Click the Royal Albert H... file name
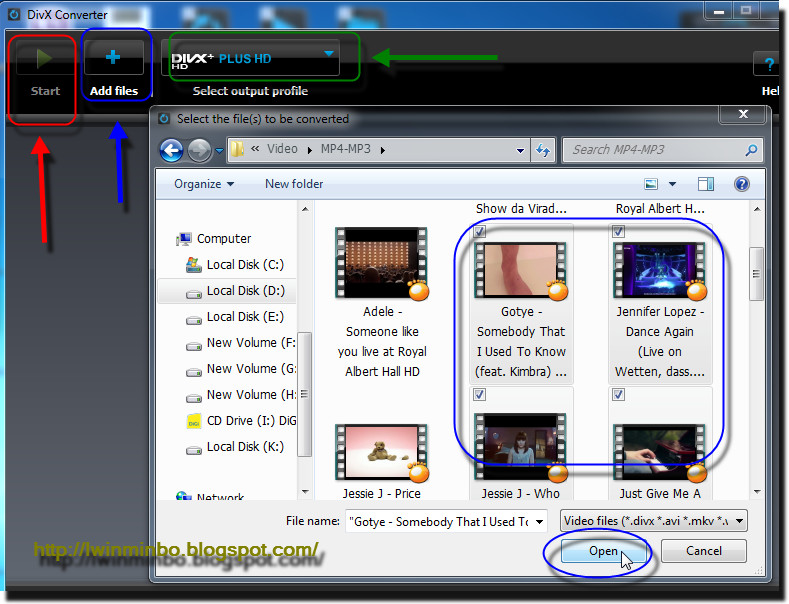 tap(660, 209)
